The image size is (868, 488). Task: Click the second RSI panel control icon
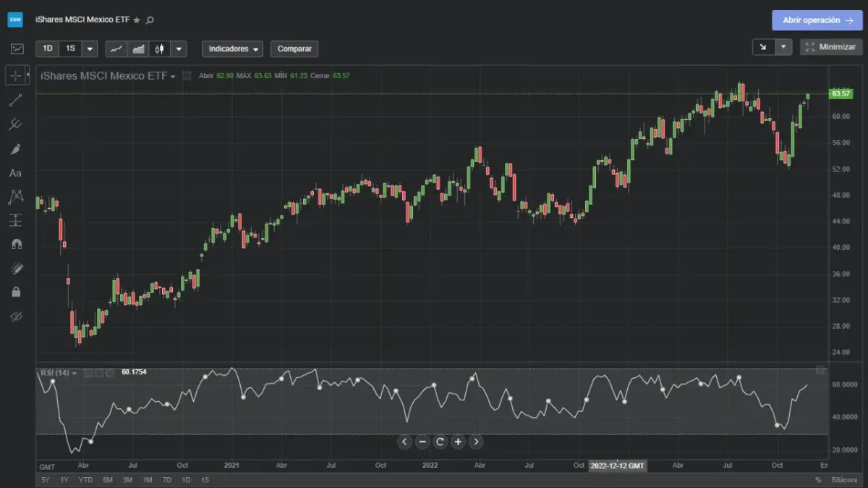tap(98, 373)
